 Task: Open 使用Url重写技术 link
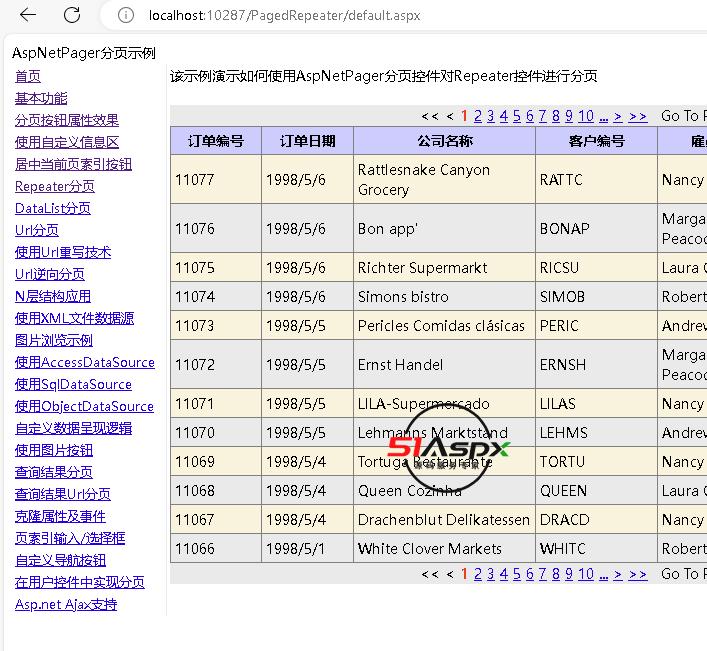pyautogui.click(x=63, y=252)
